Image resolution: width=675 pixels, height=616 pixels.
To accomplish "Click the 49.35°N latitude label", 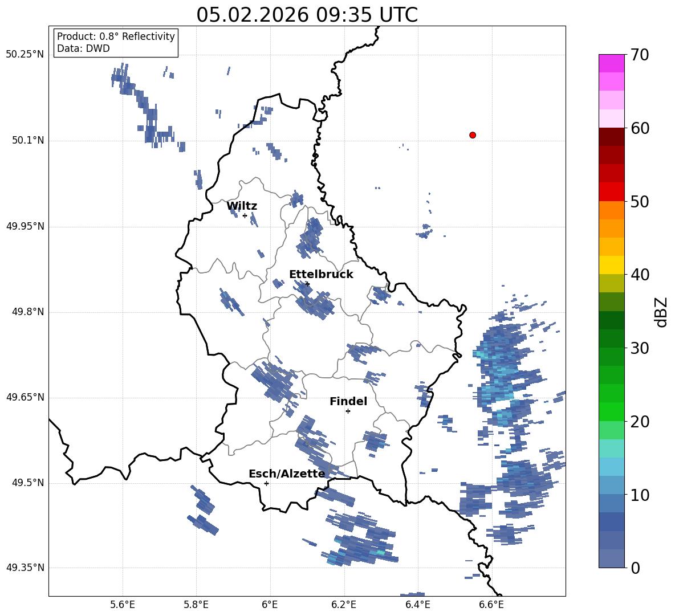I will click(25, 568).
